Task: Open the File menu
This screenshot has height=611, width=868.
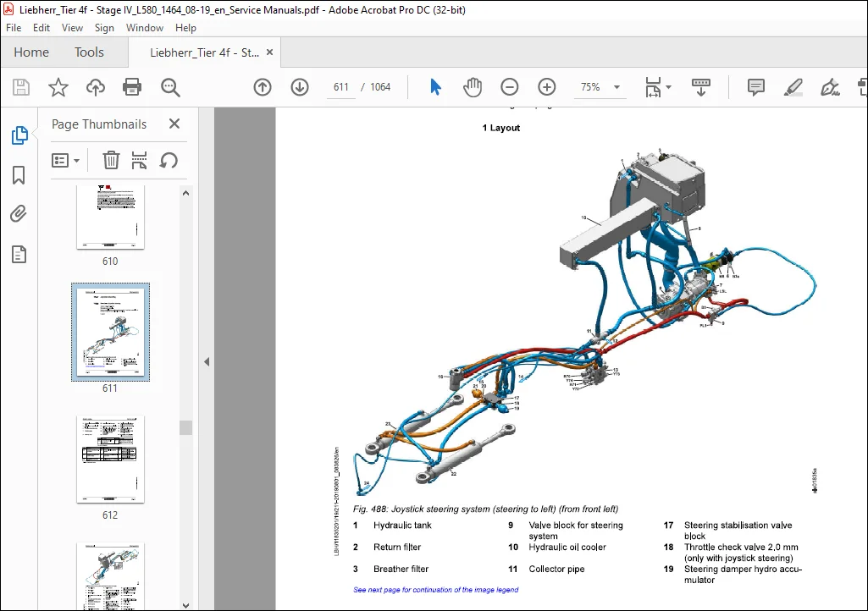Action: click(x=14, y=28)
